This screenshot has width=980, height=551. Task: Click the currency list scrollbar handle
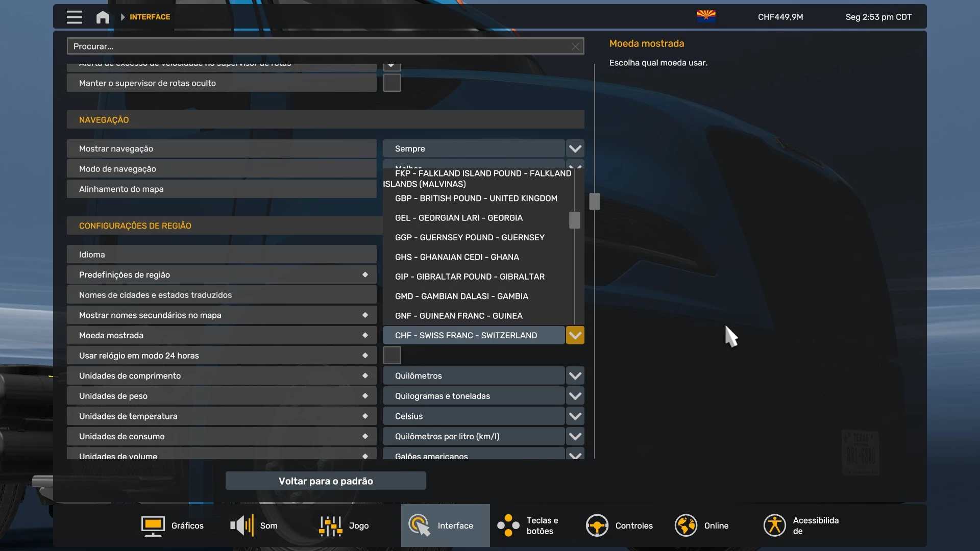pos(574,220)
